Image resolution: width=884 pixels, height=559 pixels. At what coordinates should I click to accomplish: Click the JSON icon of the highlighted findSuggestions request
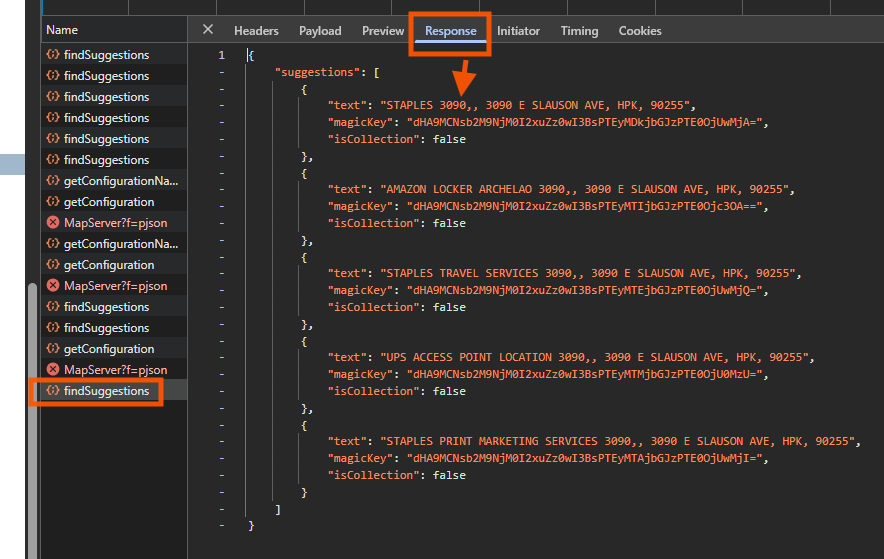tap(53, 391)
